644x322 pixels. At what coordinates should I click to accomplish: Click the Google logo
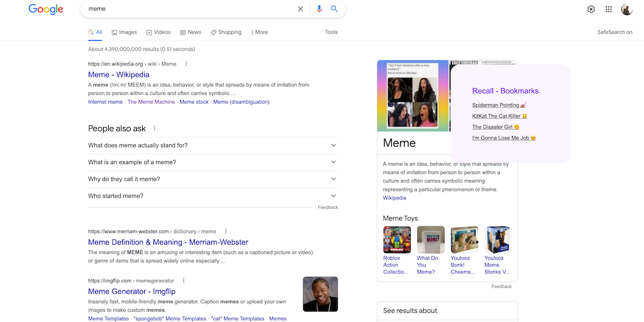pyautogui.click(x=46, y=9)
